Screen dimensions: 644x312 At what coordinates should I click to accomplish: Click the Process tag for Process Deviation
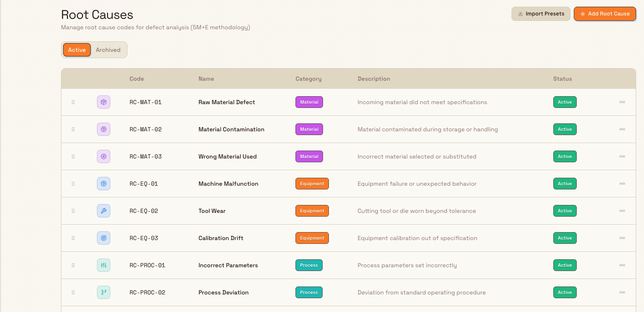pos(309,292)
